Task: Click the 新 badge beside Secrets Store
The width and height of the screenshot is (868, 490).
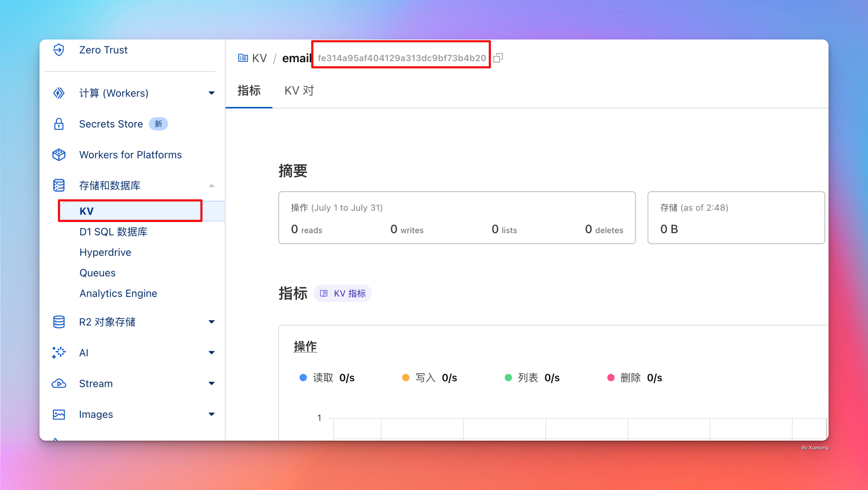Action: pos(158,124)
